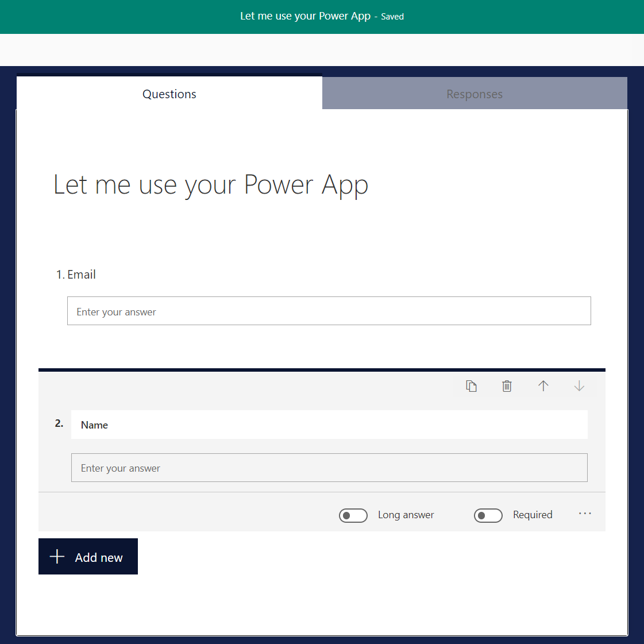644x644 pixels.
Task: Click the Name question title field
Action: [x=329, y=425]
